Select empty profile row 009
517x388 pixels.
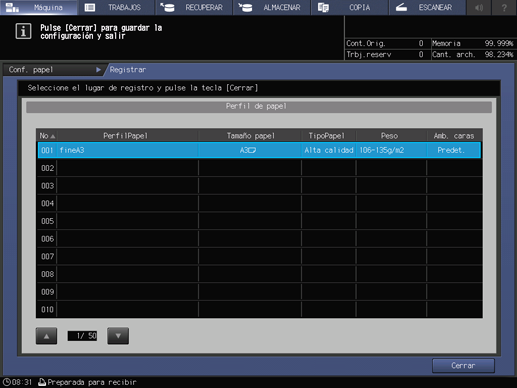pos(259,291)
